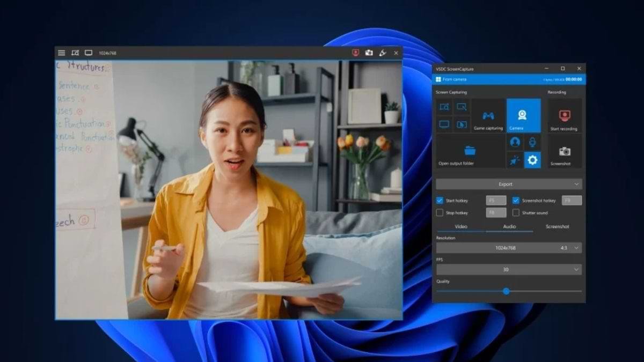
Task: Click the Screenshot camera button
Action: coord(565,151)
